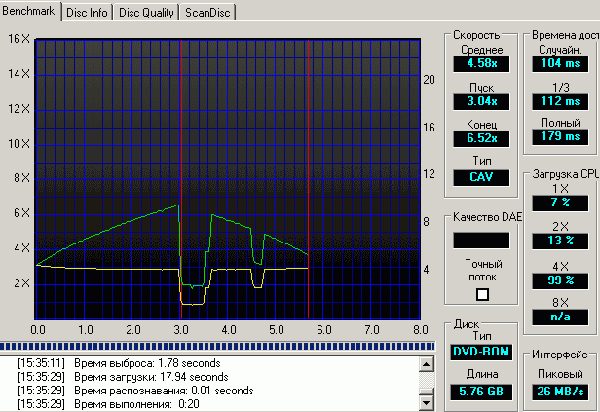Select the log line 'Время распознавания: 0.01 seconds'
The width and height of the screenshot is (600, 412).
pyautogui.click(x=135, y=391)
